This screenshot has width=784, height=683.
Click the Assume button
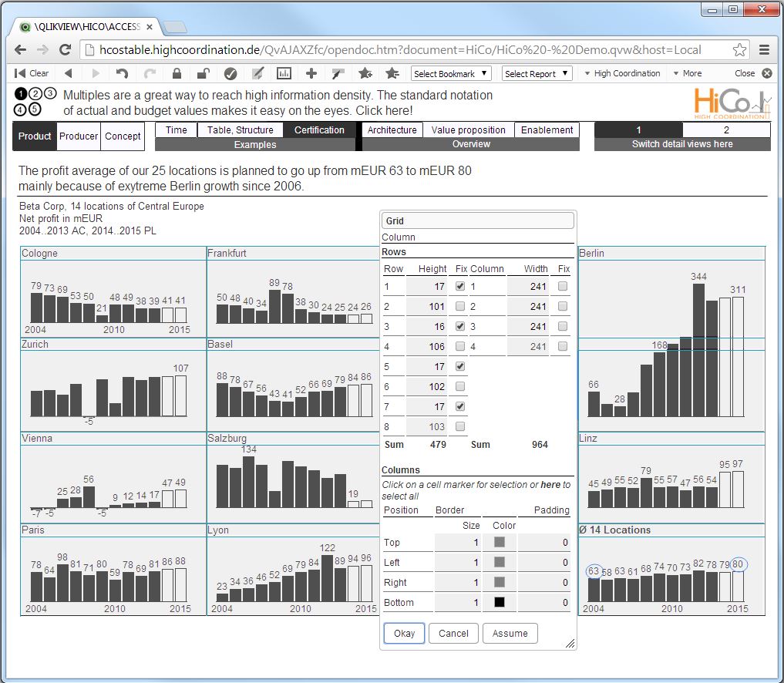click(x=510, y=633)
